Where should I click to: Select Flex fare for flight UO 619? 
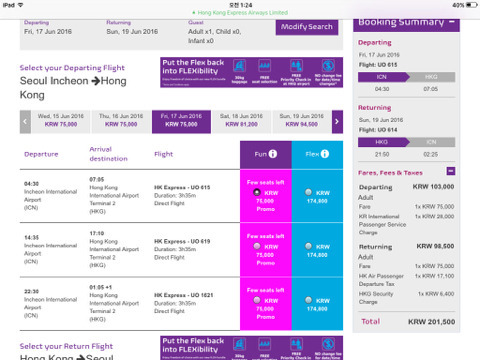click(x=309, y=246)
